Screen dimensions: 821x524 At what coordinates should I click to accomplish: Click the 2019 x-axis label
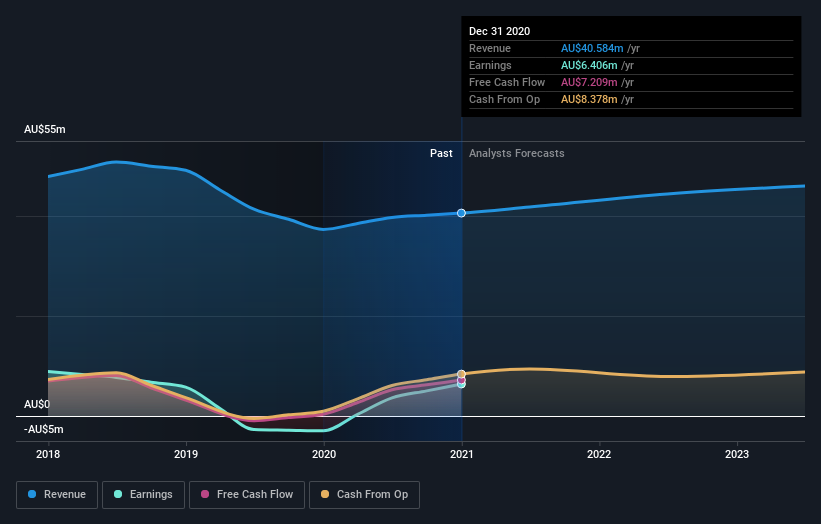[186, 454]
